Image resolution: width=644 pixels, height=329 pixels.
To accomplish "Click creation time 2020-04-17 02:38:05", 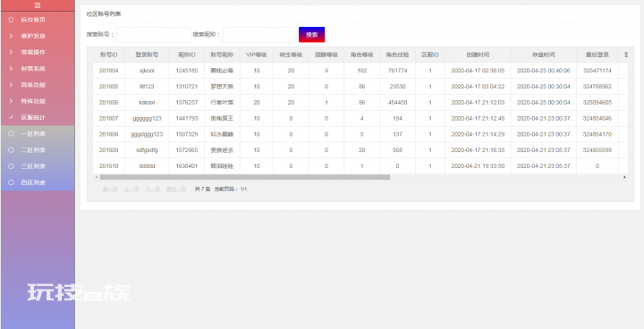I will point(478,71).
